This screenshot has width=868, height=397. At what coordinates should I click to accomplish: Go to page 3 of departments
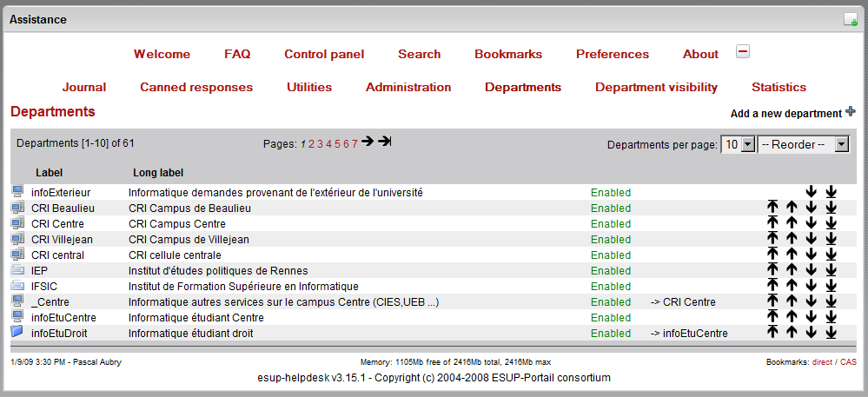320,144
